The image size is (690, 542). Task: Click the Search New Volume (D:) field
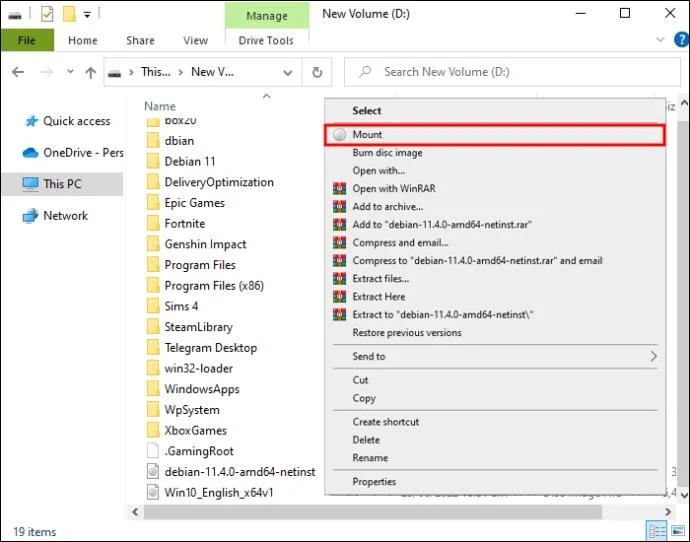coord(512,72)
